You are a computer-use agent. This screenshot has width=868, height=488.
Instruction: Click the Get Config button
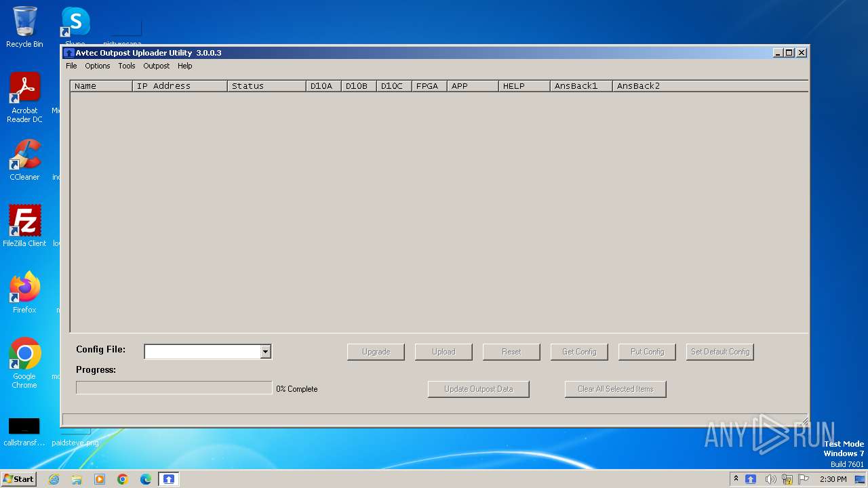(579, 352)
